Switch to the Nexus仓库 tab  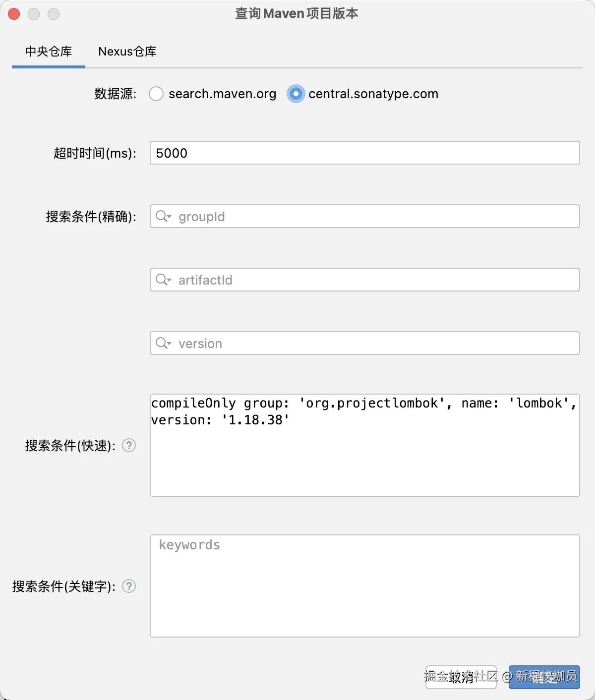[127, 51]
